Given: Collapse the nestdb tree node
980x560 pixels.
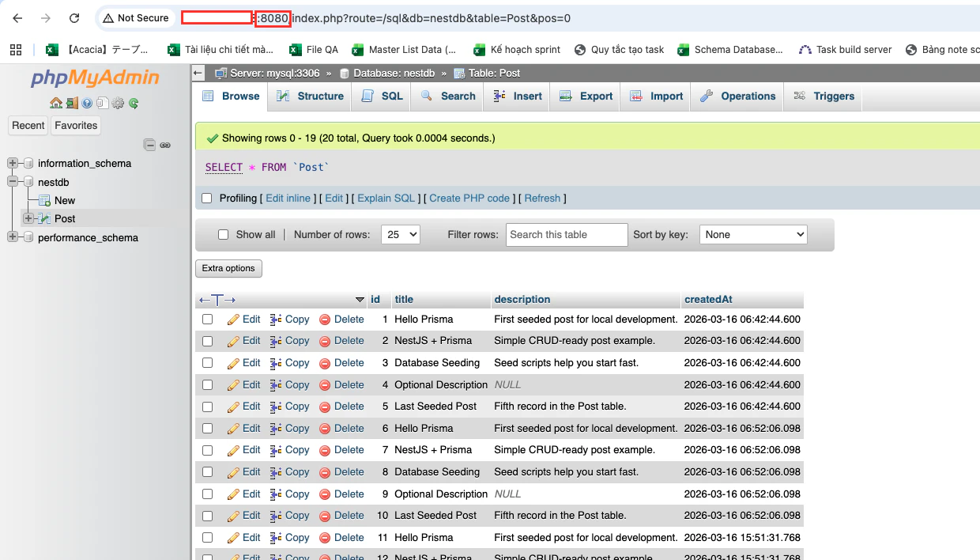Looking at the screenshot, I should coord(12,182).
